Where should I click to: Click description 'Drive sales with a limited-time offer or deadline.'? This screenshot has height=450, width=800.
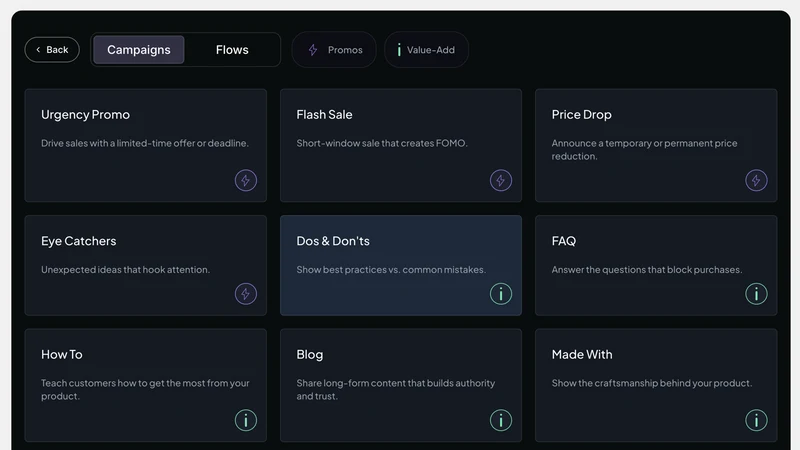tap(145, 143)
